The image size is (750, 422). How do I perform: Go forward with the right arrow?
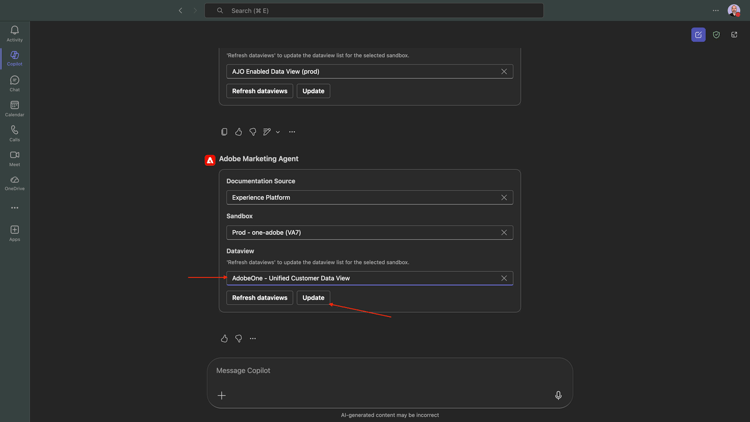point(195,11)
